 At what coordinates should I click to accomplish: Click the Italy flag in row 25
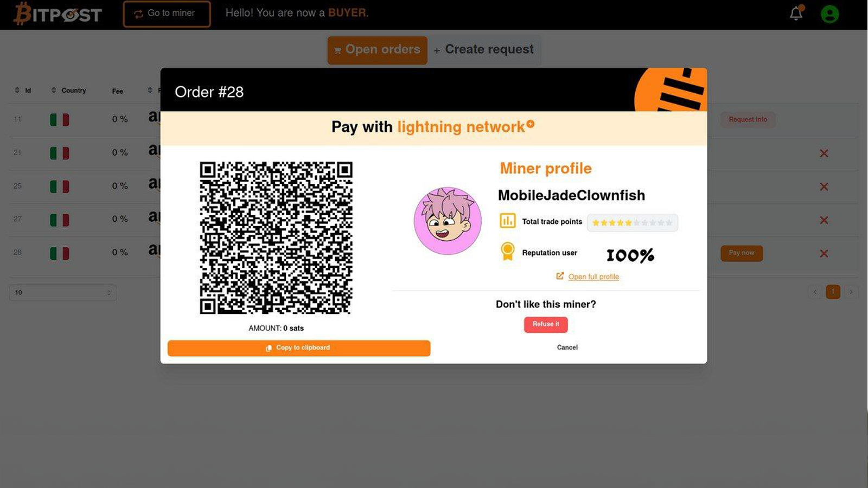pyautogui.click(x=60, y=187)
